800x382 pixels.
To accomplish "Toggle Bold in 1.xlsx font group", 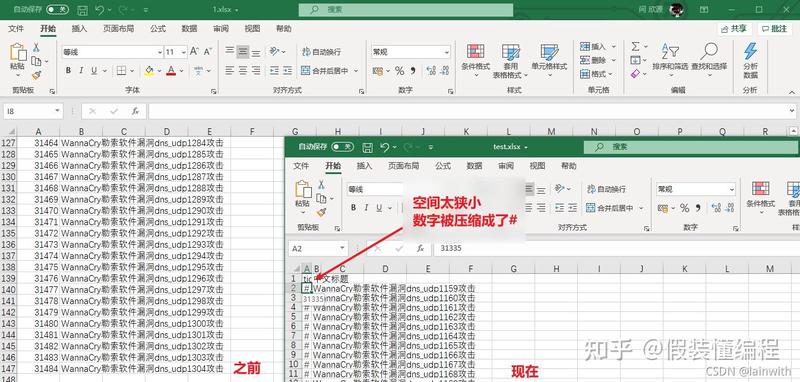I will pyautogui.click(x=68, y=71).
